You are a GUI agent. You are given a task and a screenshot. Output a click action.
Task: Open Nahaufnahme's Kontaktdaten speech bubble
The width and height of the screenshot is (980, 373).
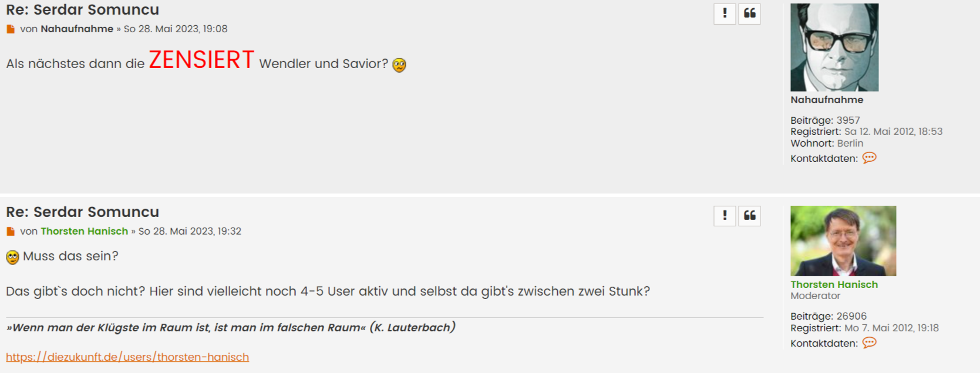pos(869,158)
